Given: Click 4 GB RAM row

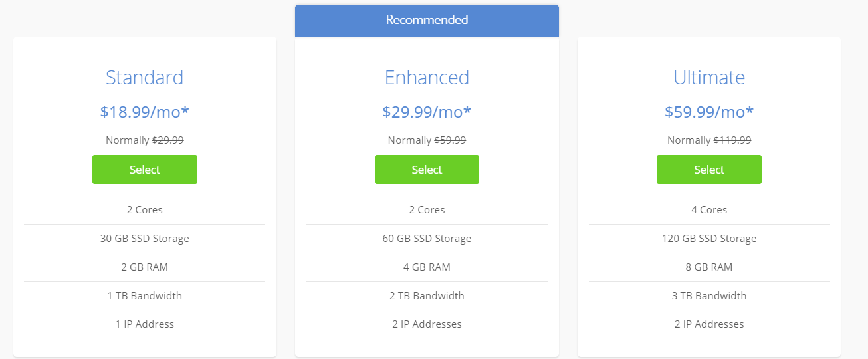Looking at the screenshot, I should 427,267.
